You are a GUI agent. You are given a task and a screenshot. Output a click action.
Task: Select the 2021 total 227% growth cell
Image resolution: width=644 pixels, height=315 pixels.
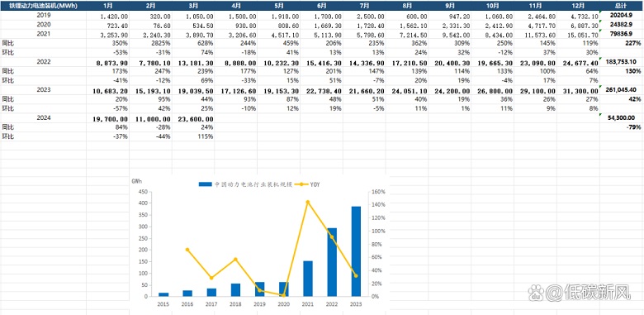[x=622, y=43]
